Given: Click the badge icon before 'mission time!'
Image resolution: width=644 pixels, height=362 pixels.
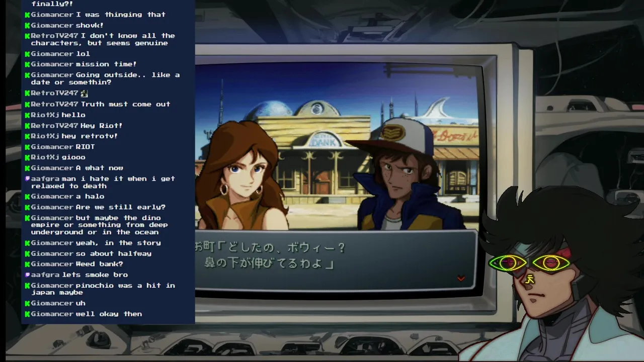Looking at the screenshot, I should [x=28, y=64].
